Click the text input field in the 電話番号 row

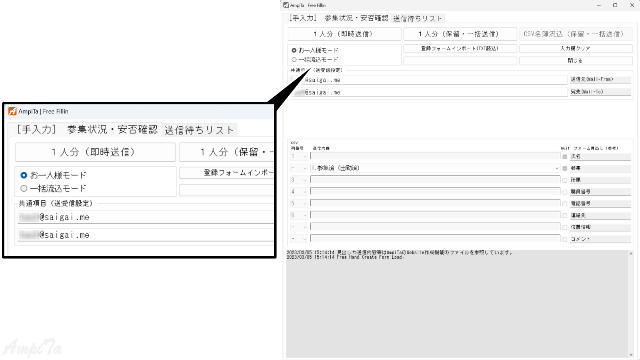[435, 203]
